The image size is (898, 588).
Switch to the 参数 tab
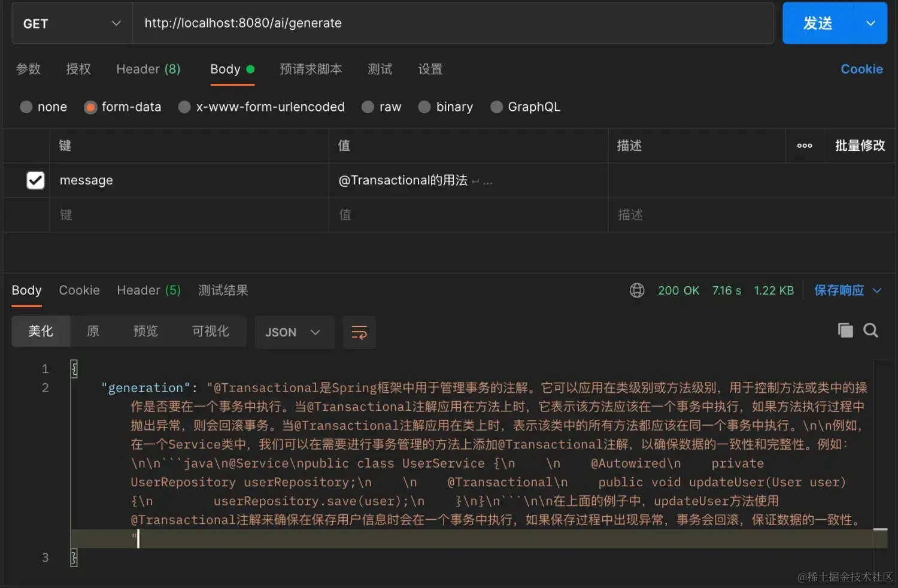coord(28,69)
